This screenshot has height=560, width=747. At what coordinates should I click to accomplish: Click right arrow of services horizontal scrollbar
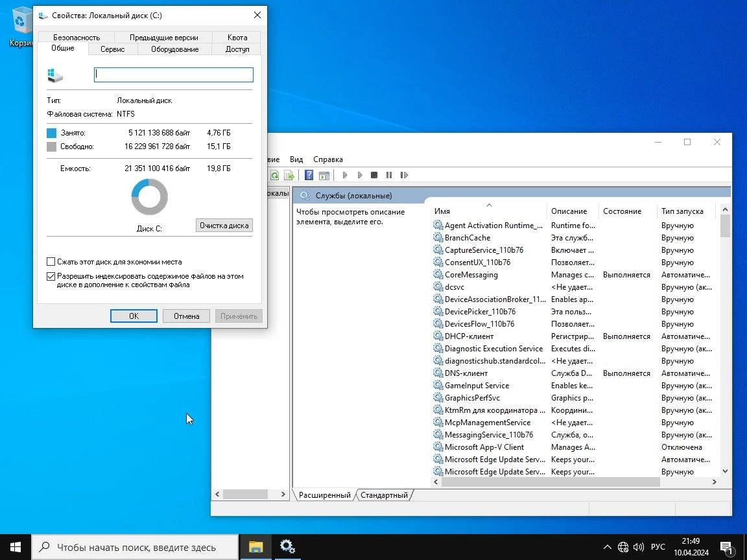coord(714,482)
